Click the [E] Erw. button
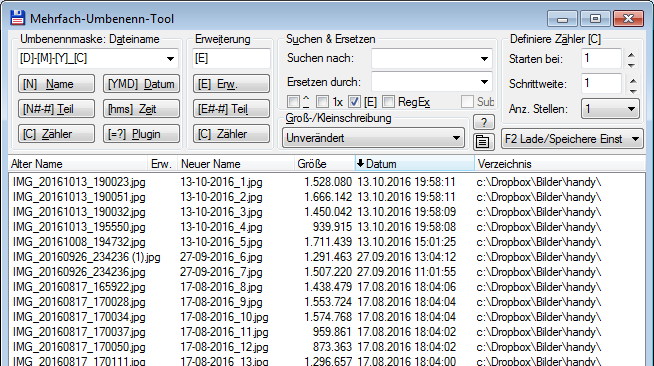Viewport: 654px width, 366px height. pos(231,84)
